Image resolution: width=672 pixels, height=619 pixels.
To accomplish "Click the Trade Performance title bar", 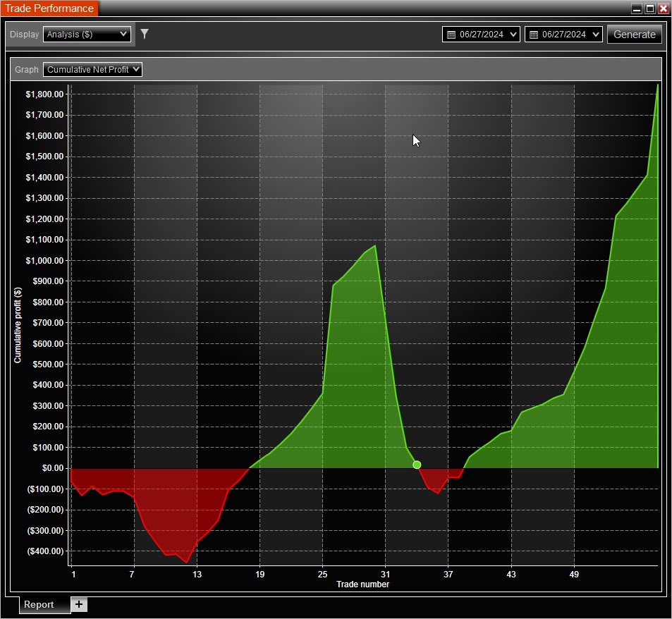I will click(x=49, y=8).
